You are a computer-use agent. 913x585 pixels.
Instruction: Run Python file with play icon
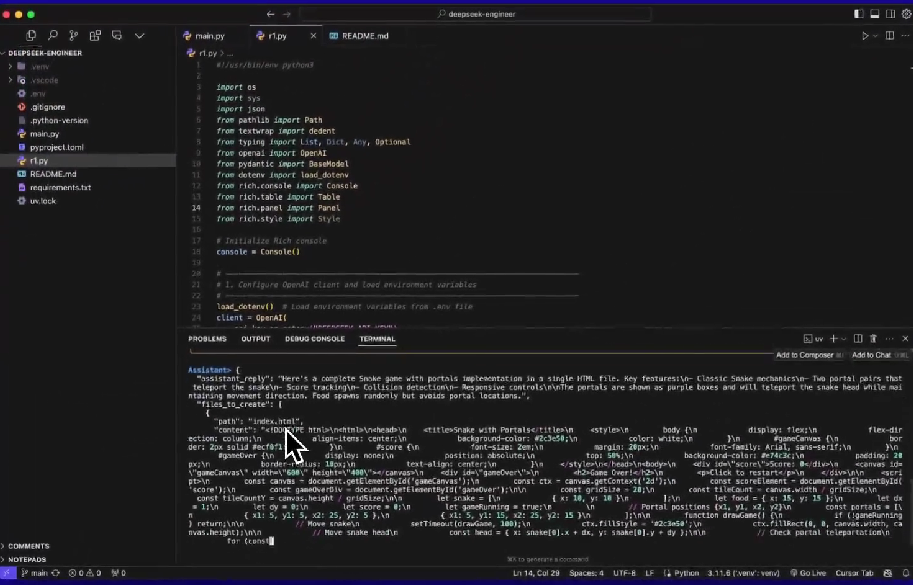point(865,36)
